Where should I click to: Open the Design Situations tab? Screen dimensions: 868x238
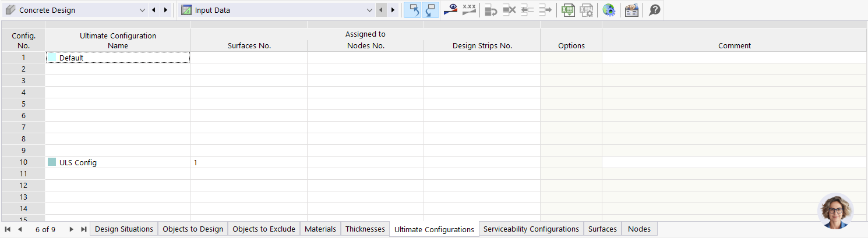click(x=124, y=229)
